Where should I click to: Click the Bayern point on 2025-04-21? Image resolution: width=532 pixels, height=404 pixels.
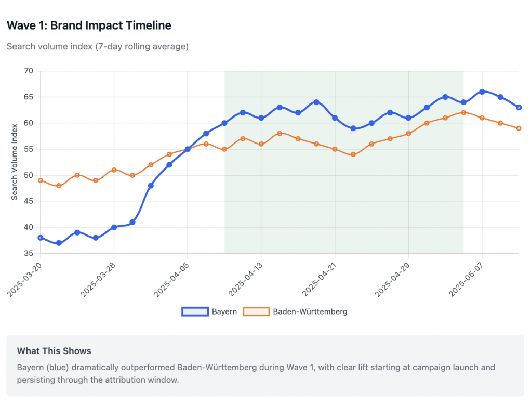point(335,118)
